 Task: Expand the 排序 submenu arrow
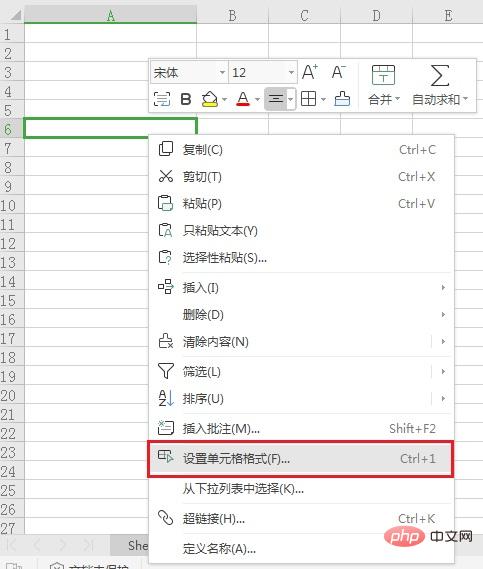[x=443, y=398]
